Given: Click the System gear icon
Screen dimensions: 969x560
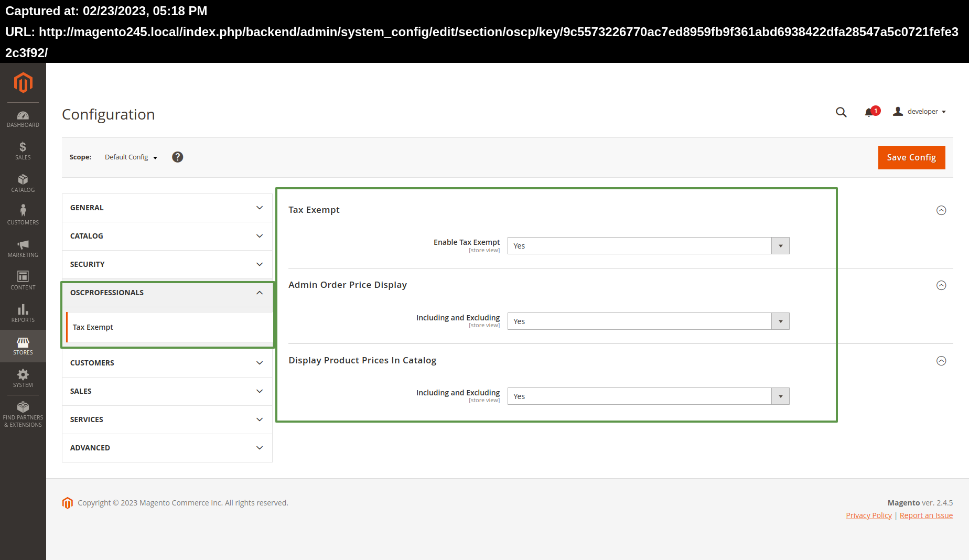Looking at the screenshot, I should tap(23, 378).
